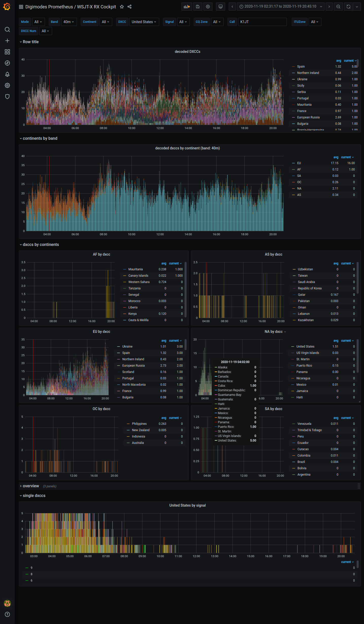
Task: Open 'OC by dxcc' panel title menu
Action: coord(102,409)
